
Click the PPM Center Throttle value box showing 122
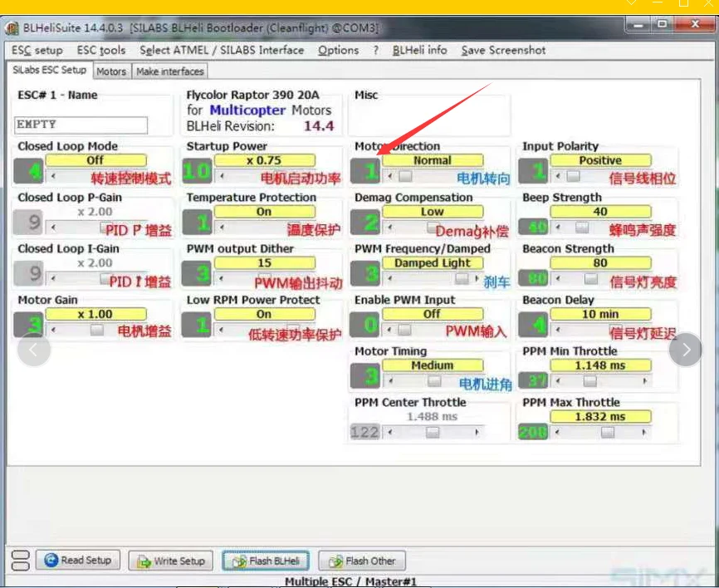[x=365, y=432]
